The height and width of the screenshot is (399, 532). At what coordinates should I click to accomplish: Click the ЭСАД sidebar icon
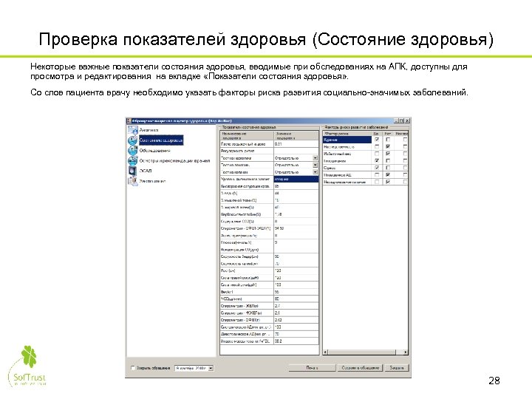pos(133,171)
